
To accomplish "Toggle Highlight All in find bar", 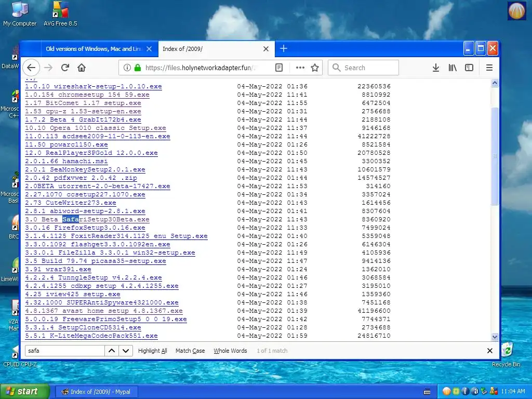I will pyautogui.click(x=152, y=351).
